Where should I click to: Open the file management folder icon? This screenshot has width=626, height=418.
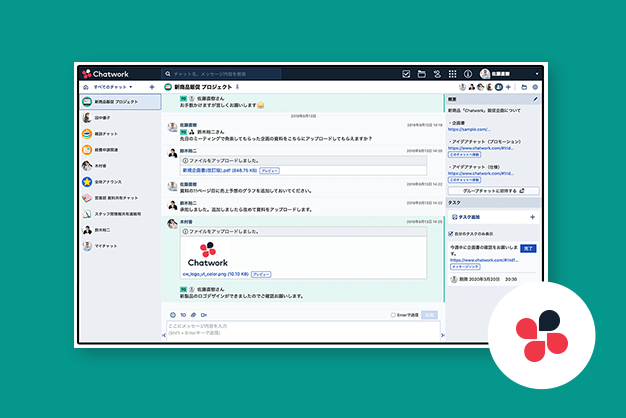(421, 74)
